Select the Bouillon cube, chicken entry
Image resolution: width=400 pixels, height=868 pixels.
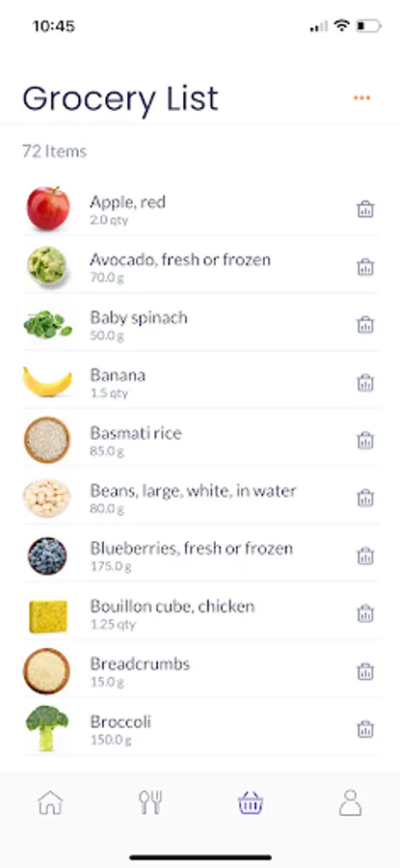(200, 613)
